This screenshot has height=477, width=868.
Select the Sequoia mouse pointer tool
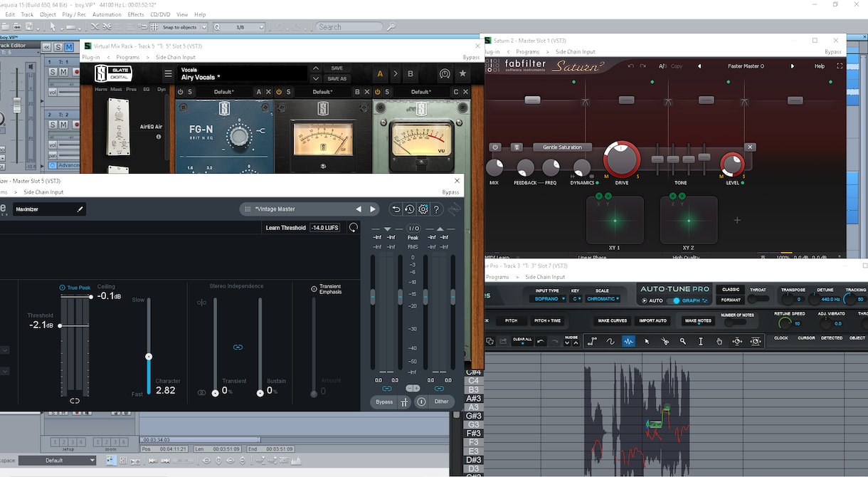pyautogui.click(x=53, y=27)
